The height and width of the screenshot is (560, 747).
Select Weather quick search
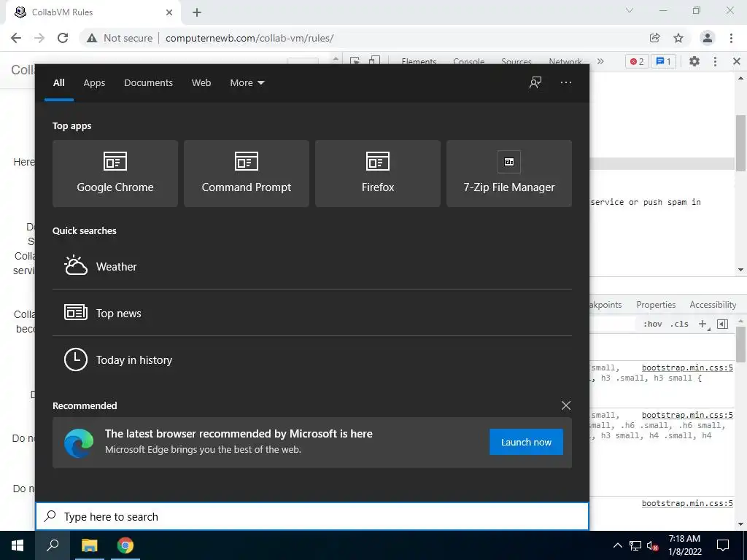[x=312, y=266]
